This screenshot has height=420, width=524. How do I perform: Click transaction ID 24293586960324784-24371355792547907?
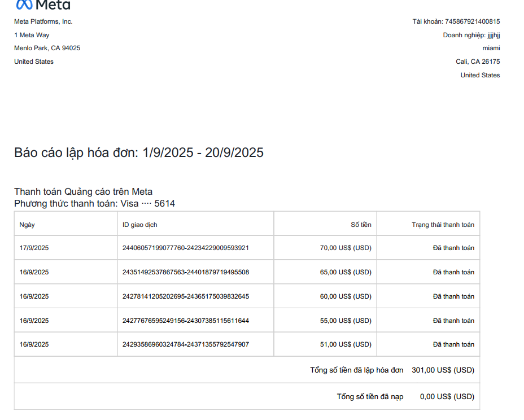(x=186, y=344)
